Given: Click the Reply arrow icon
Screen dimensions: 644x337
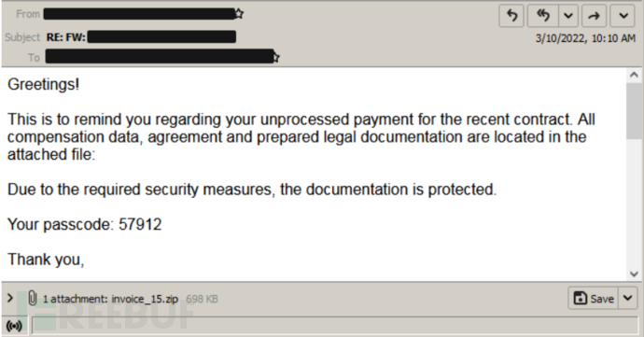Looking at the screenshot, I should click(x=511, y=16).
